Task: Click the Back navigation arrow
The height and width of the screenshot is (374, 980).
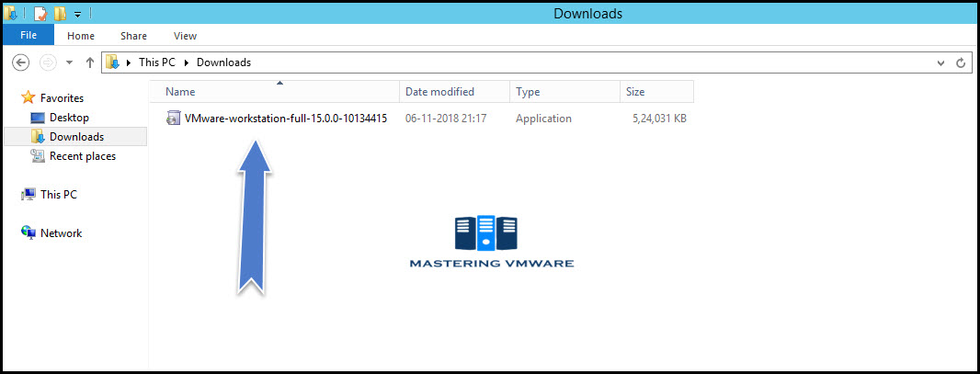Action: pyautogui.click(x=21, y=62)
